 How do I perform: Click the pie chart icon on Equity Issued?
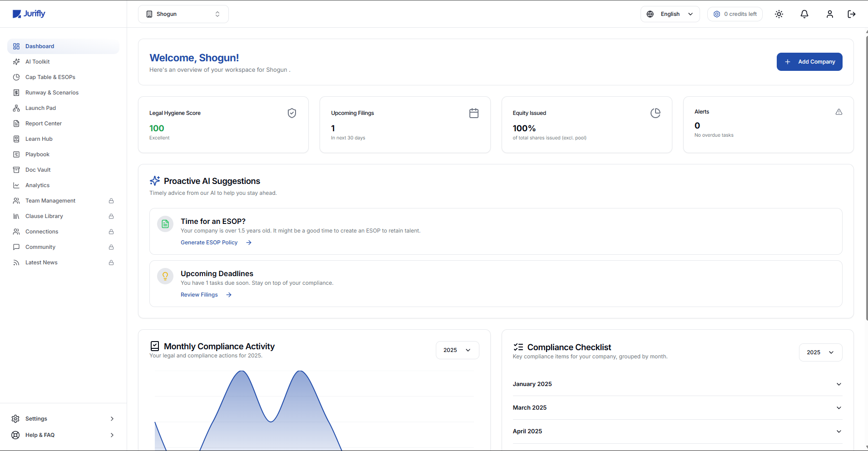point(656,113)
